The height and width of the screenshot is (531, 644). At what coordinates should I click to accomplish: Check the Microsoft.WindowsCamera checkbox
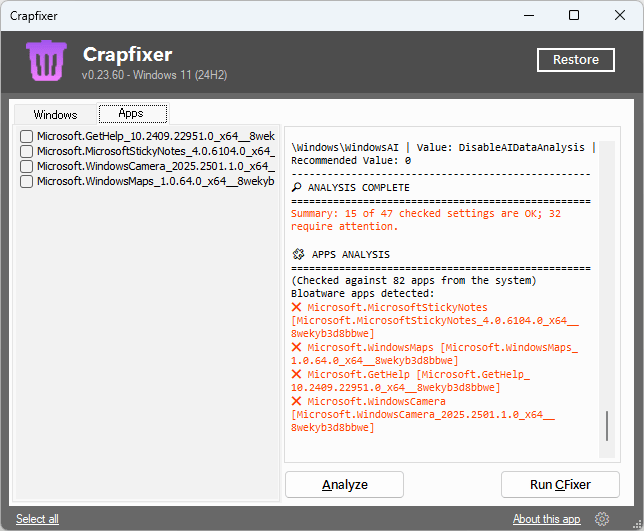pos(26,166)
